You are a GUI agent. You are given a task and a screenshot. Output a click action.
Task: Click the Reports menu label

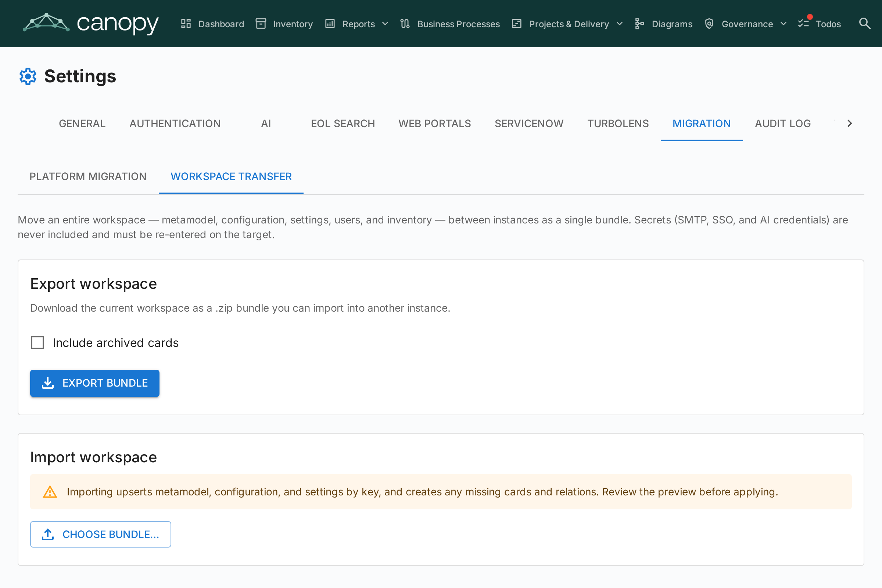(x=359, y=24)
